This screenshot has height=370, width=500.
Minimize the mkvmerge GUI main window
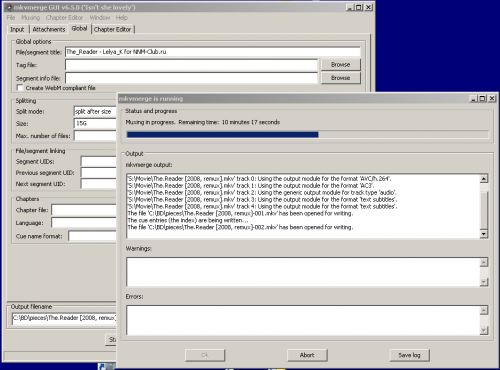tap(350, 7)
